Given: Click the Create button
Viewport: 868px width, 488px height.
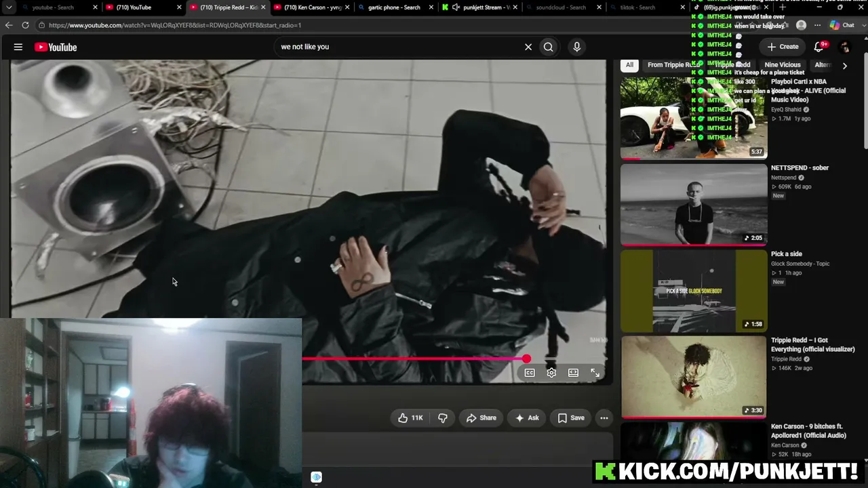Looking at the screenshot, I should pos(783,47).
